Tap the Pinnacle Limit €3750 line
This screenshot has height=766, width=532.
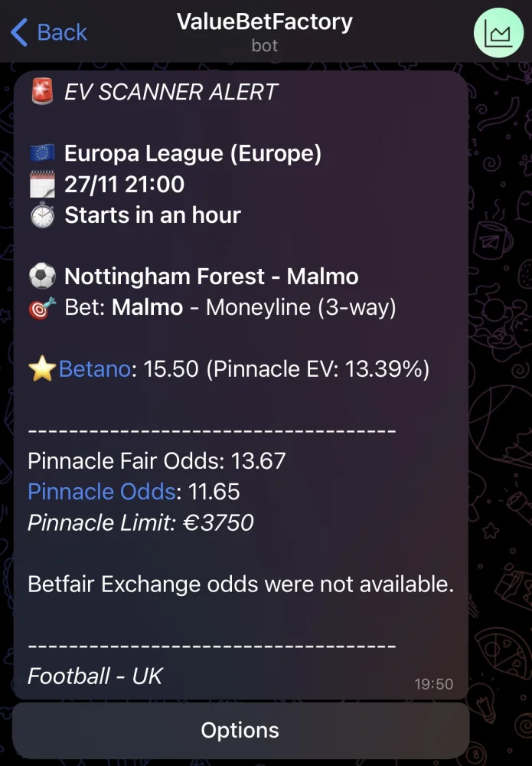coord(140,522)
